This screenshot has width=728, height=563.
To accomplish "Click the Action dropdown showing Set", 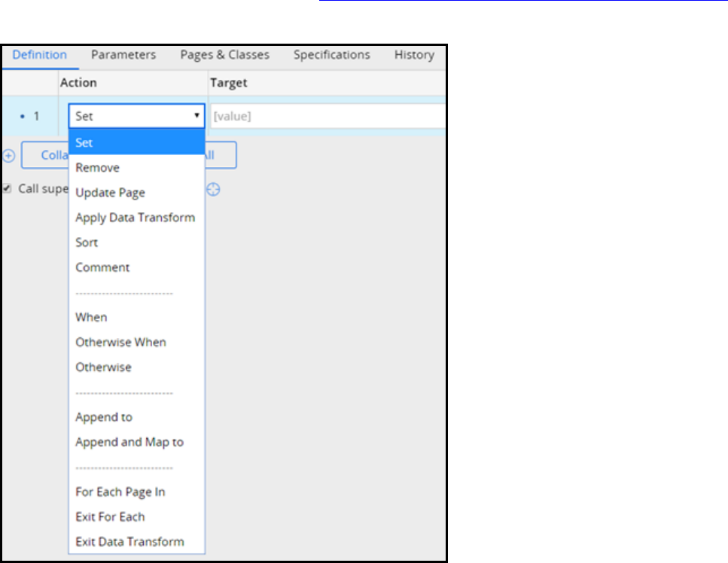I will (136, 116).
